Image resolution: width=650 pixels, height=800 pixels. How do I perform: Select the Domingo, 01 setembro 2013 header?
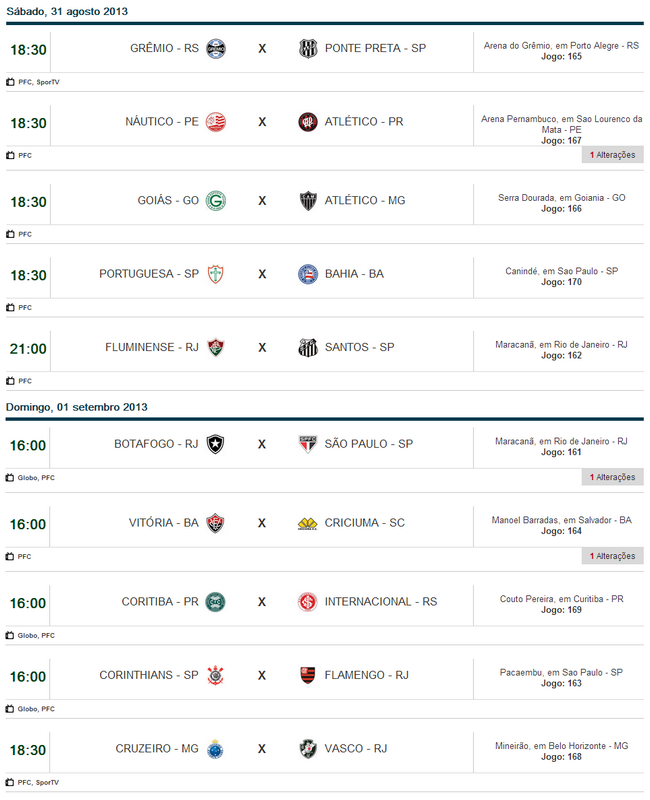click(x=77, y=407)
